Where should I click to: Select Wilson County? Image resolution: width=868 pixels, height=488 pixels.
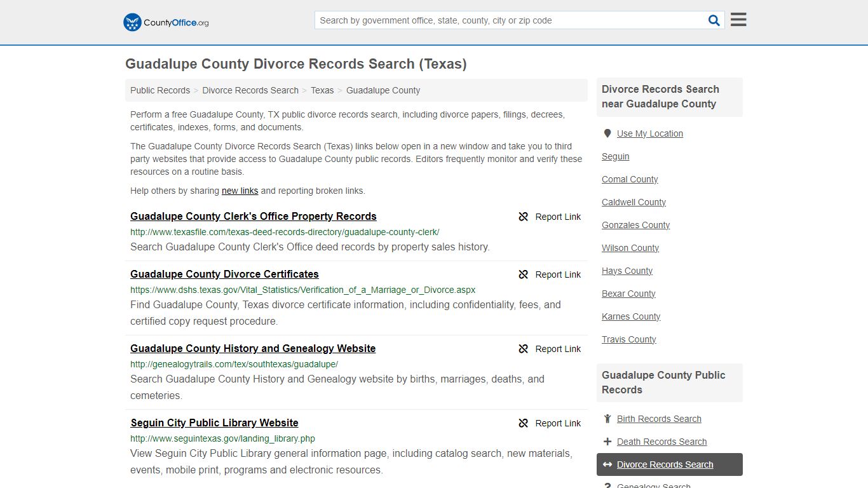(630, 248)
